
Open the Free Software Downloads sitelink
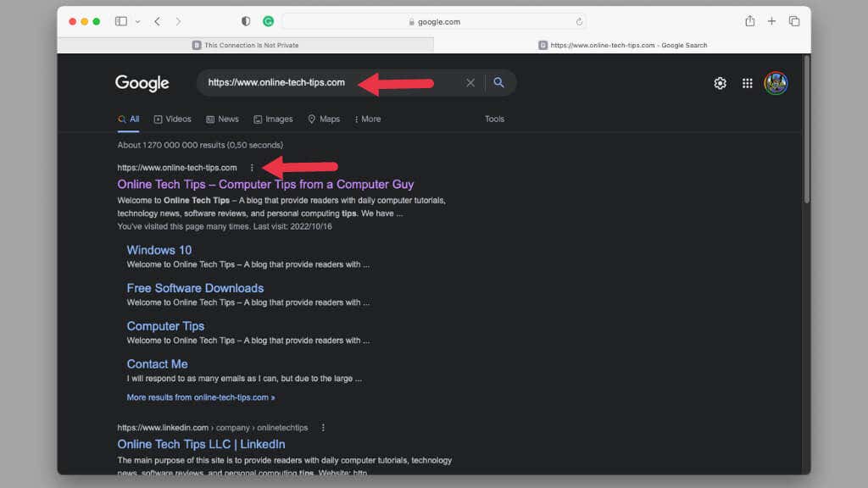coord(196,288)
